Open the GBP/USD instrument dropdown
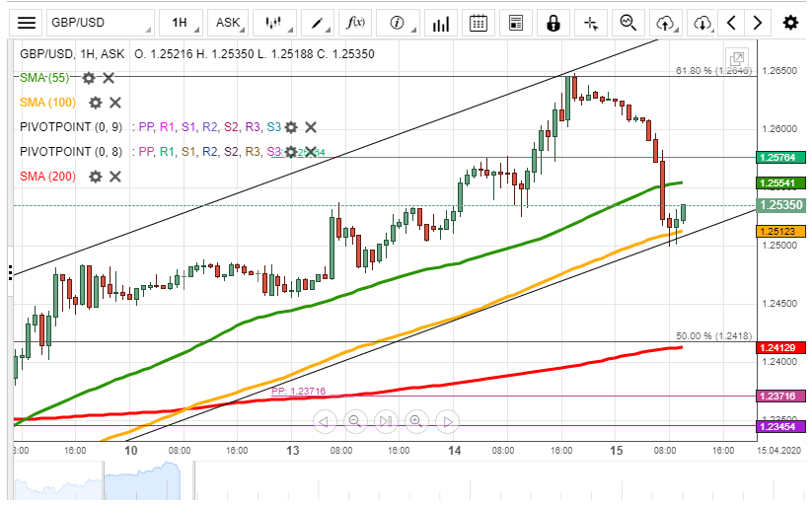The height and width of the screenshot is (506, 812). click(101, 23)
